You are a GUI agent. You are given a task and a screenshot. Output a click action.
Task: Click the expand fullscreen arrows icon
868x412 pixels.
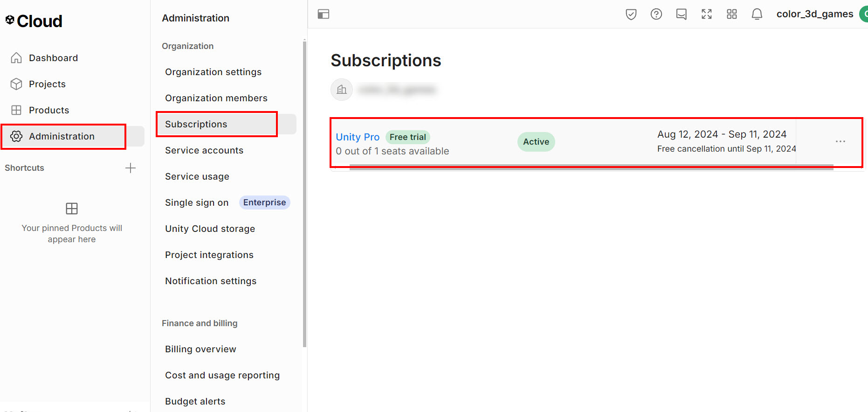click(x=707, y=14)
